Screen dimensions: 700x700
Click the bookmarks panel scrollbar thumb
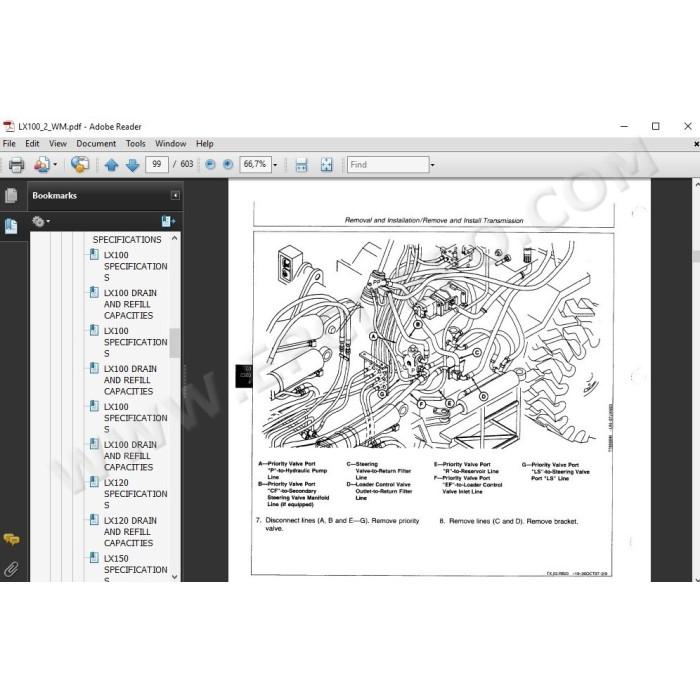[175, 343]
